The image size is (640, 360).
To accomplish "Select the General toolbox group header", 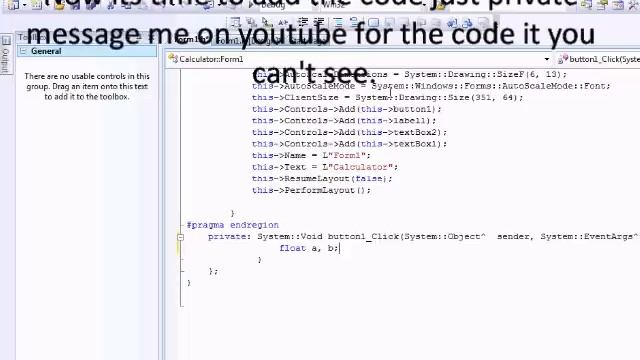I will (87, 51).
